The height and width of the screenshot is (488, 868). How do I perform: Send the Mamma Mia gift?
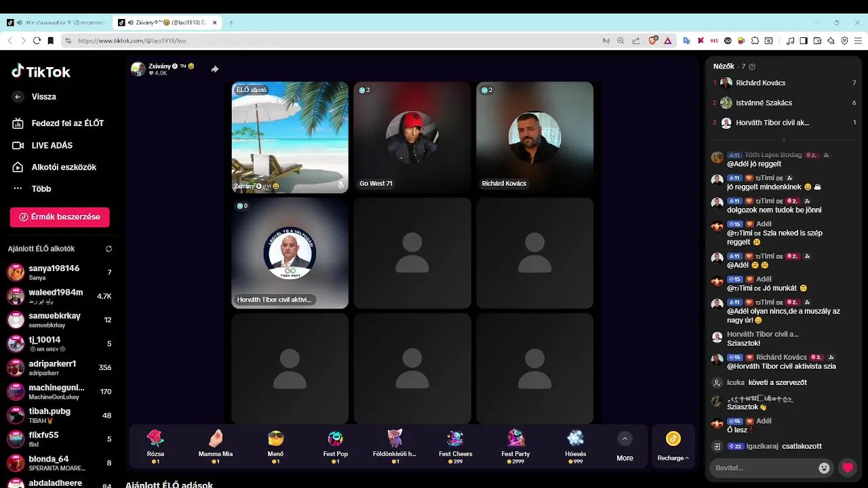click(215, 446)
